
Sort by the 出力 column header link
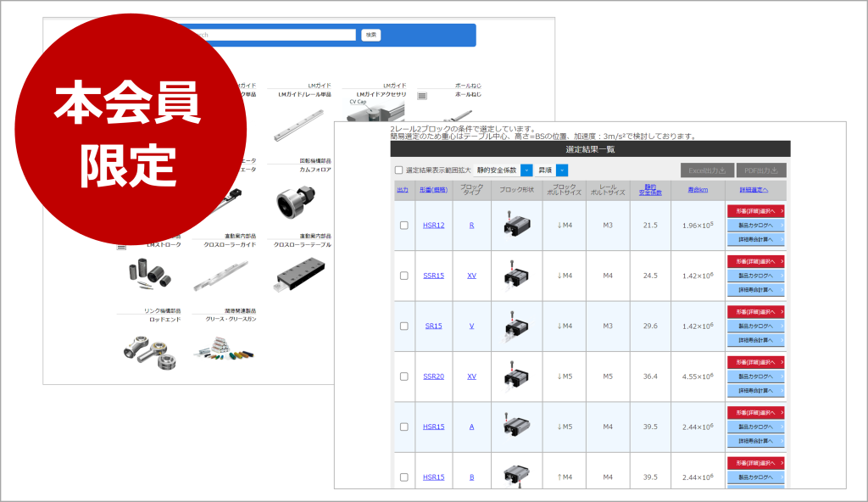[x=403, y=190]
